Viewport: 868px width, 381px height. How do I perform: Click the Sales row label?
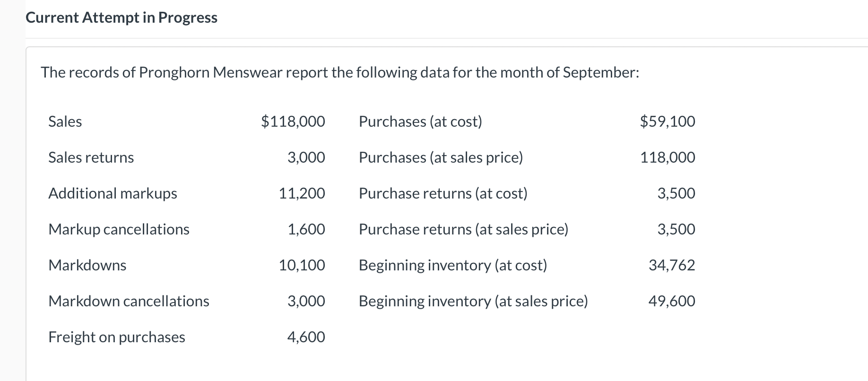coord(65,121)
